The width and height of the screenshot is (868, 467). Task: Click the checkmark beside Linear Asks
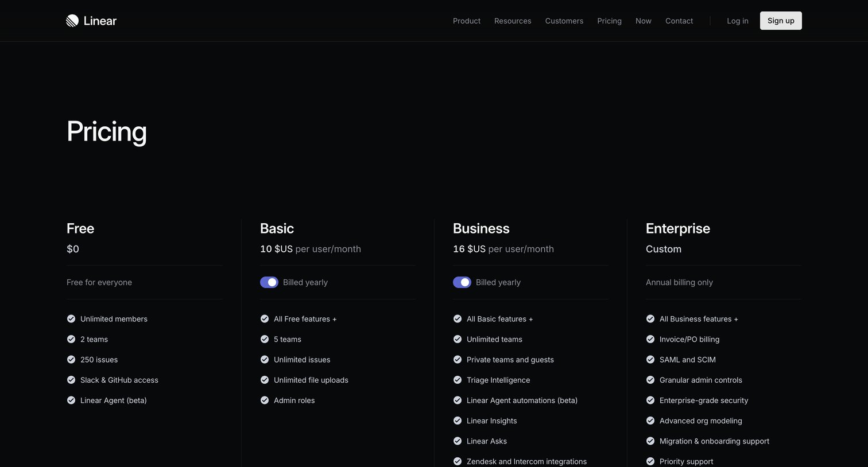pos(458,441)
